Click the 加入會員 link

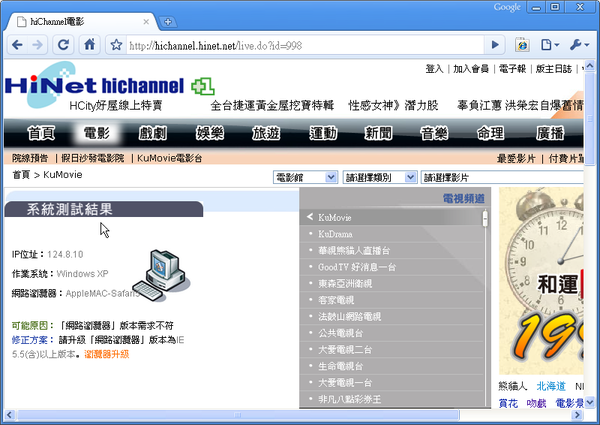pos(471,69)
